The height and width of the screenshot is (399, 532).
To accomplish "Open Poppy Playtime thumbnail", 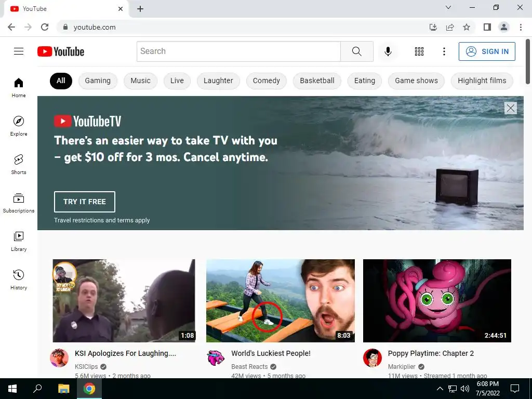I will (437, 301).
